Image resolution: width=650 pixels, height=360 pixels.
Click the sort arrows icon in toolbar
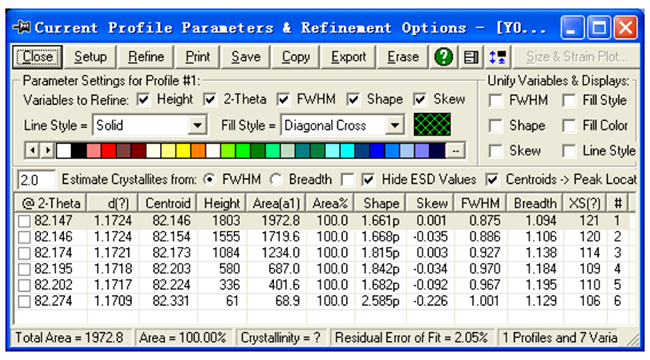[x=497, y=57]
